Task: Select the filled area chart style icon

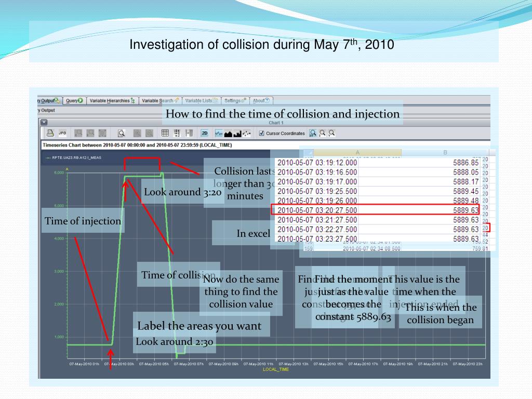Action: point(228,134)
